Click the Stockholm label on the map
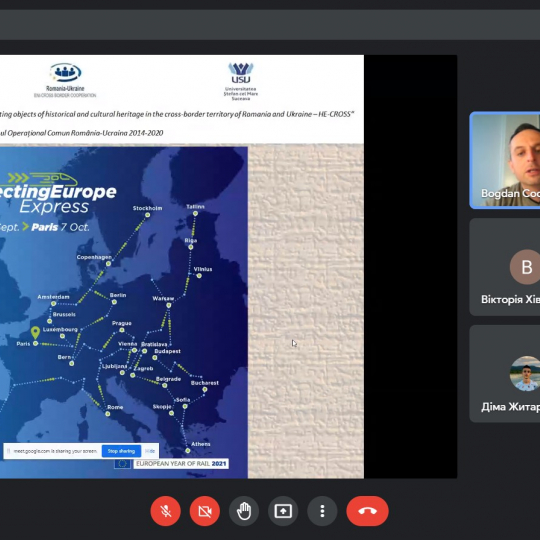540x540 pixels. 147,208
